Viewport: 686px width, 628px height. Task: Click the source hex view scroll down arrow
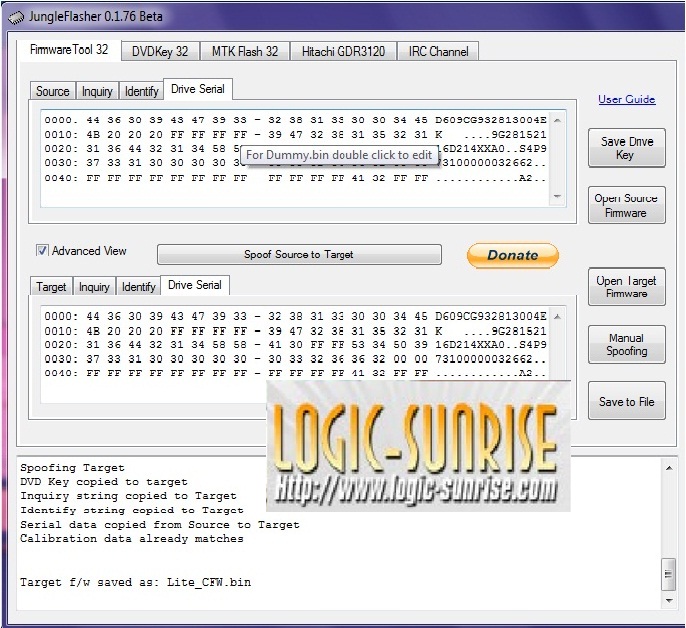click(x=557, y=196)
